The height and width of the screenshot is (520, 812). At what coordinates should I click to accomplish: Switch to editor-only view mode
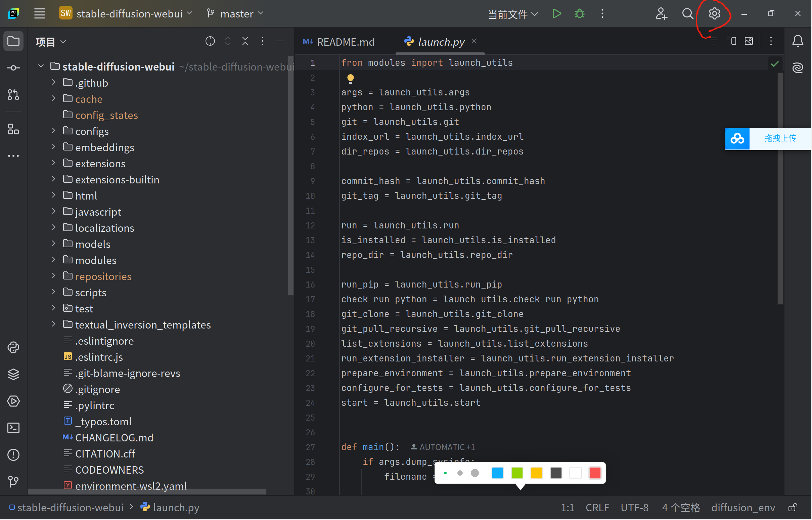pyautogui.click(x=714, y=41)
